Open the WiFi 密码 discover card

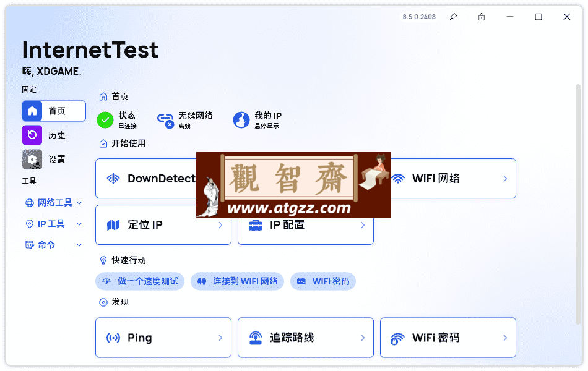(x=448, y=338)
